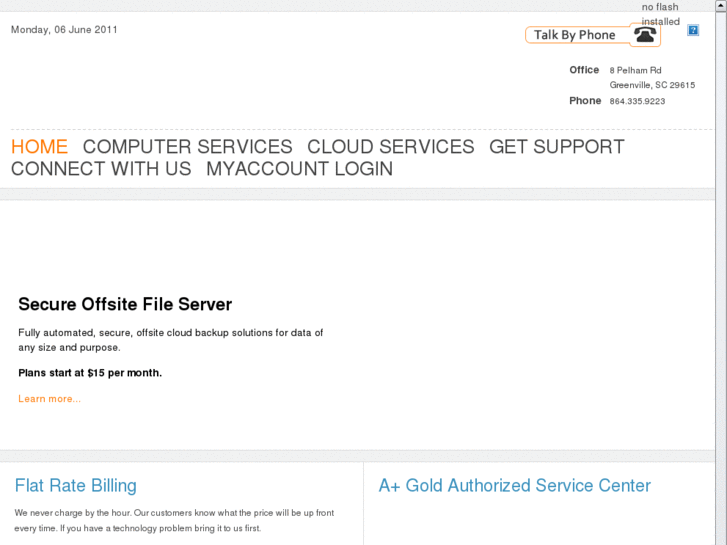
Task: Open the Flat Rate Billing heading link
Action: click(76, 486)
